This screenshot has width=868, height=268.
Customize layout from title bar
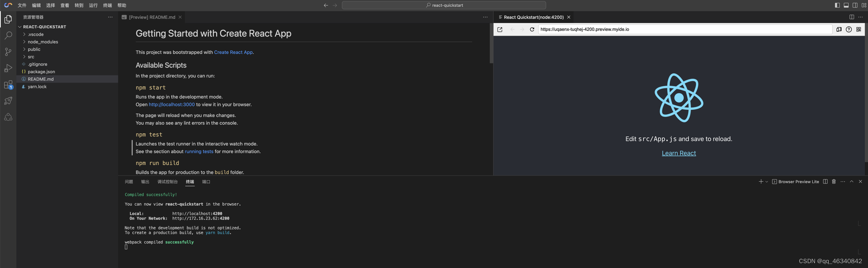pyautogui.click(x=864, y=5)
